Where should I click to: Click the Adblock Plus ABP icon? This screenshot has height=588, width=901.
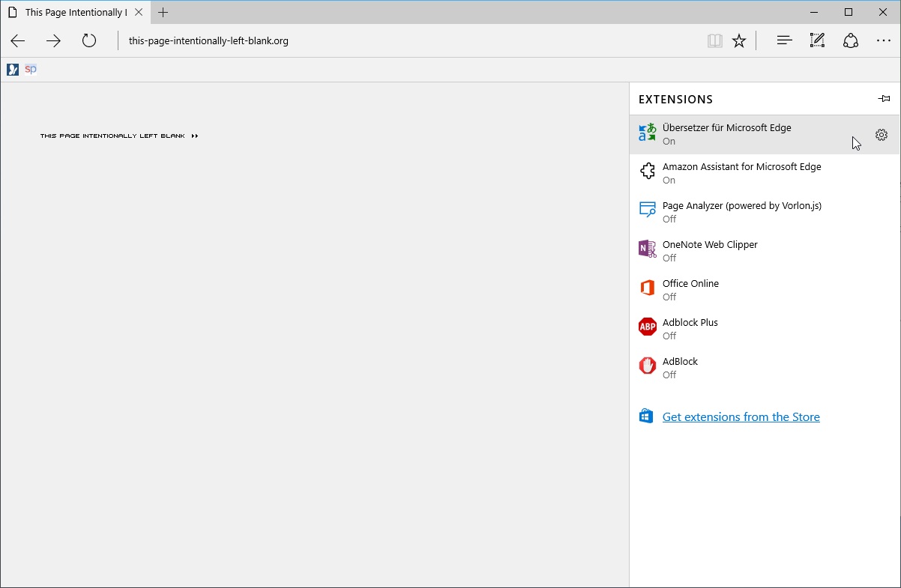pyautogui.click(x=647, y=327)
